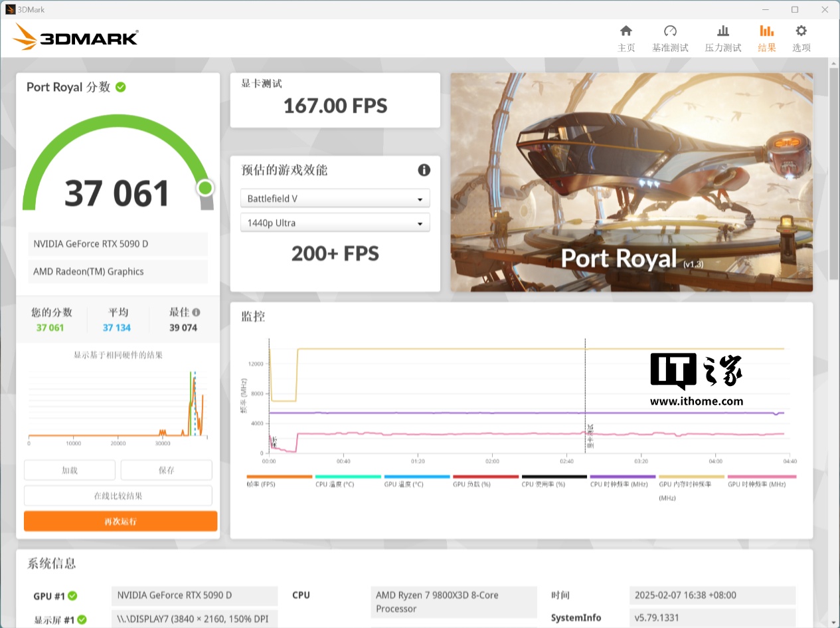The height and width of the screenshot is (628, 840).
Task: Click the 保存 (Save) button
Action: tap(166, 470)
